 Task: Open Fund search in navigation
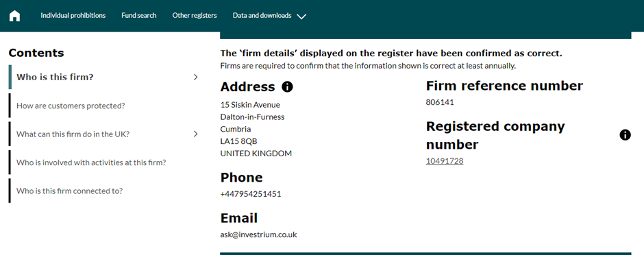pyautogui.click(x=139, y=16)
